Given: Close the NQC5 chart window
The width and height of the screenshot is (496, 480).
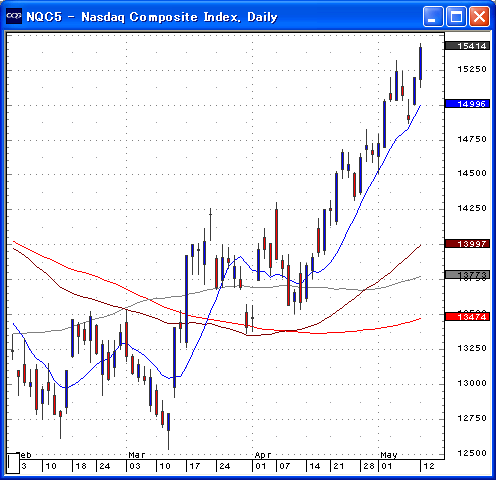Looking at the screenshot, I should 480,16.
